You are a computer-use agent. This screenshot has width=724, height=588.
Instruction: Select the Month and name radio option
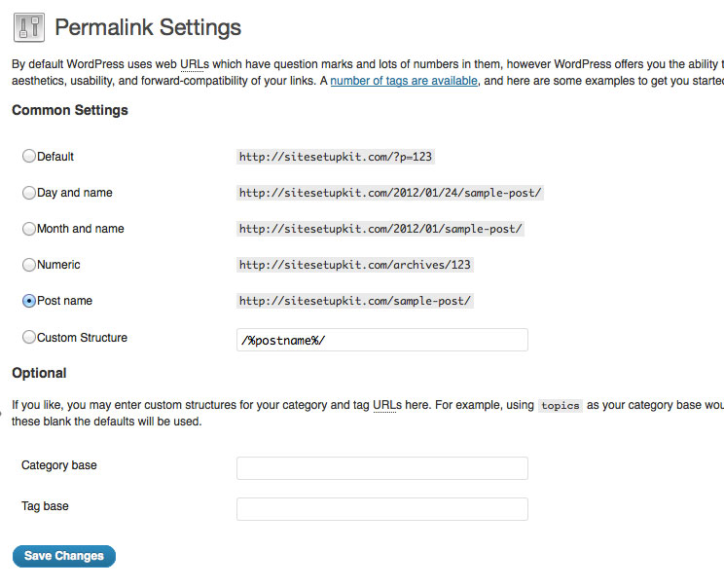click(x=29, y=228)
